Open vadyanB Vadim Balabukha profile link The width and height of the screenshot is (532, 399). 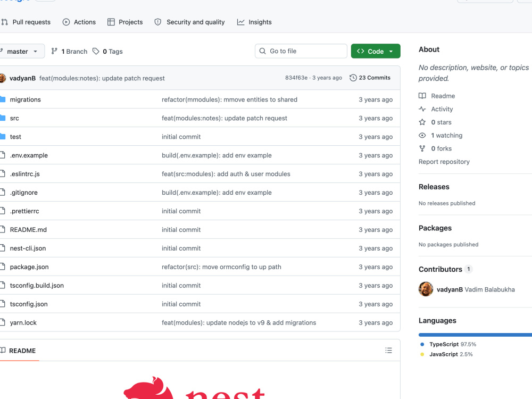pyautogui.click(x=476, y=289)
